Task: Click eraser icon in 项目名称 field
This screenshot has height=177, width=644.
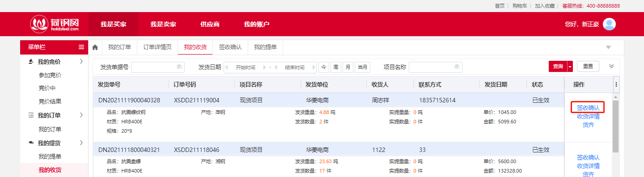Action: point(457,67)
